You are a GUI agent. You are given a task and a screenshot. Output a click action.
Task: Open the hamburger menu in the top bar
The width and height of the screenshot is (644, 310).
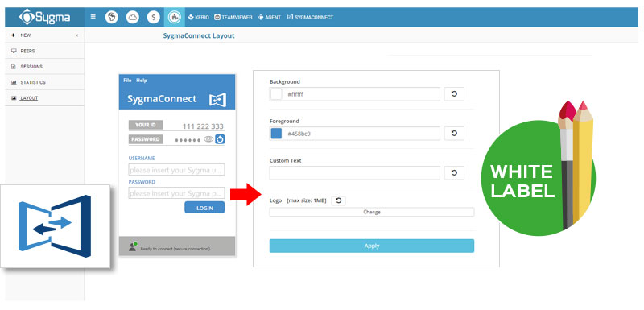click(x=93, y=17)
